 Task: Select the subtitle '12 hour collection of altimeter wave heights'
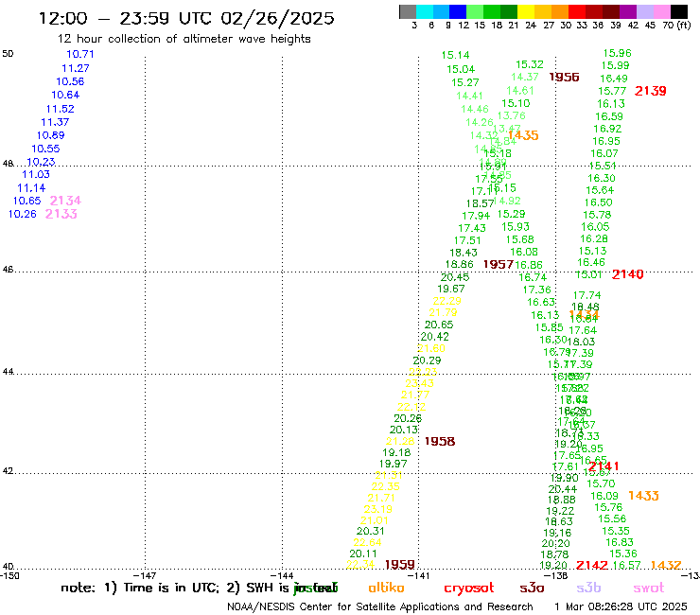pos(184,39)
